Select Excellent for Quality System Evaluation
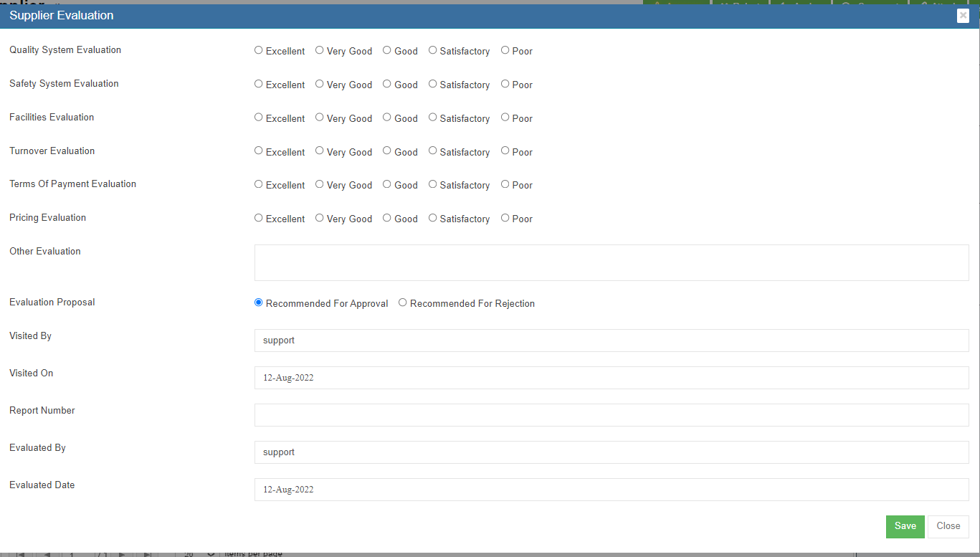Viewport: 980px width, 557px height. tap(259, 50)
